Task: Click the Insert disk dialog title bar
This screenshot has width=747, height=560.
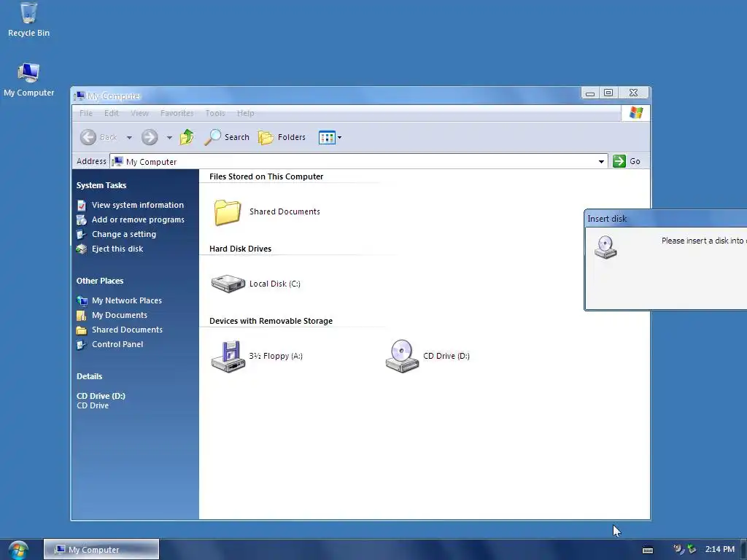Action: pyautogui.click(x=665, y=219)
